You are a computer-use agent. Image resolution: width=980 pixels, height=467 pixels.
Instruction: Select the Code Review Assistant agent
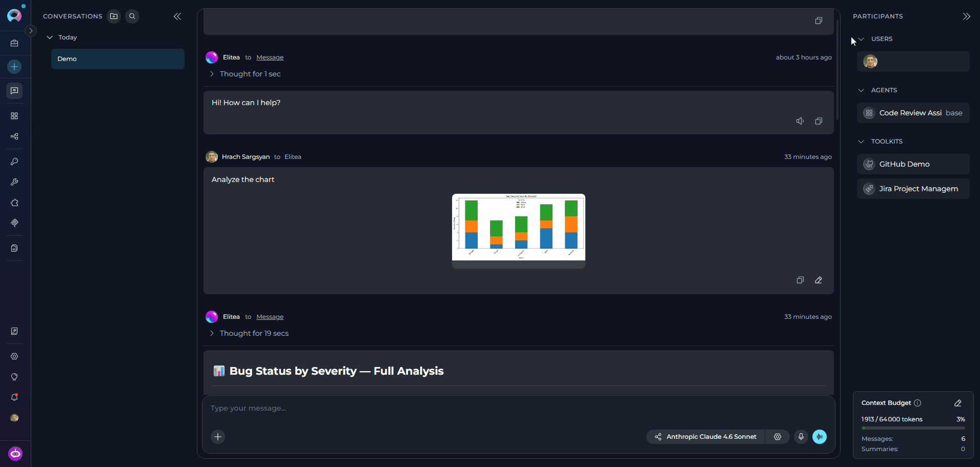913,113
